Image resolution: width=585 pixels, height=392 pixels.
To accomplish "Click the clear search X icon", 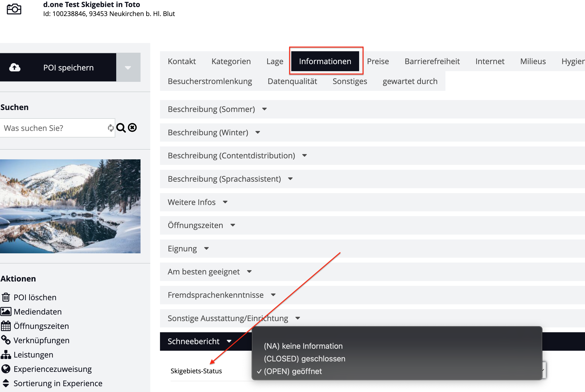I will (x=132, y=128).
